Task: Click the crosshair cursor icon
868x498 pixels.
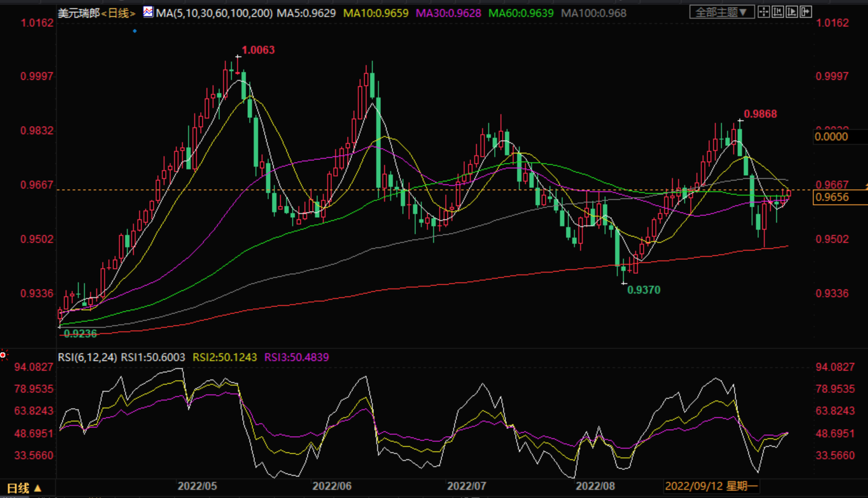Action: coord(764,12)
